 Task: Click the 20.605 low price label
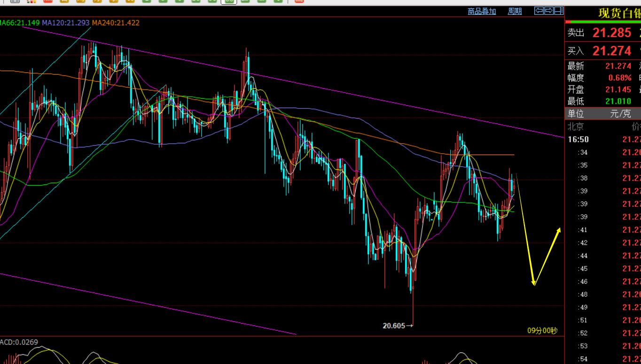point(394,325)
